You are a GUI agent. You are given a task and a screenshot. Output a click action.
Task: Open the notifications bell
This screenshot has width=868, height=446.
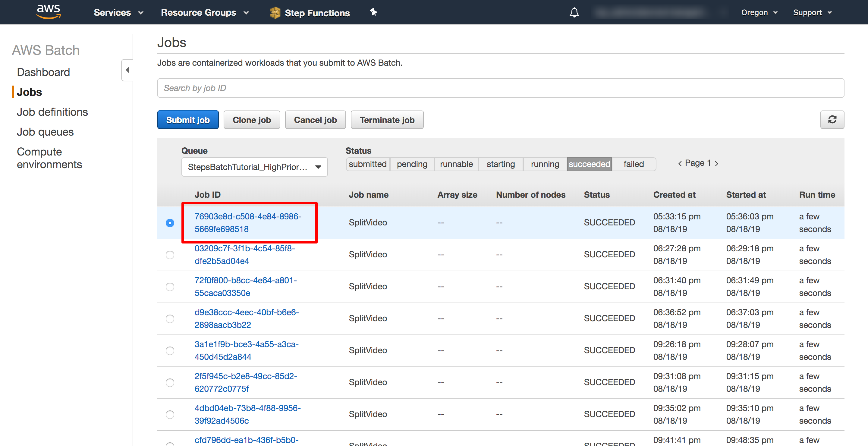(574, 12)
